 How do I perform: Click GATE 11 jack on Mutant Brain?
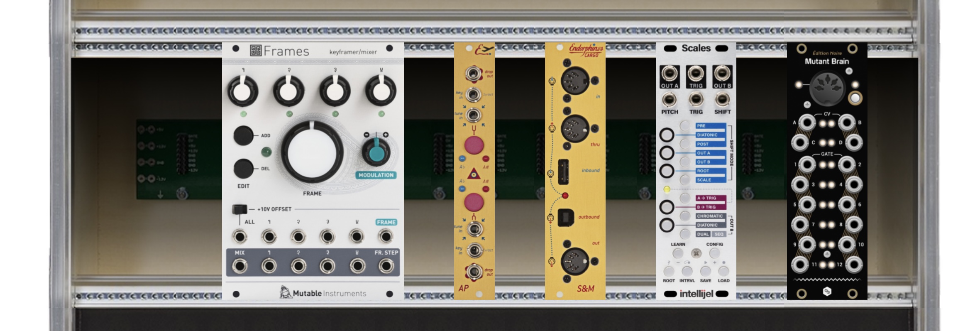tap(799, 265)
